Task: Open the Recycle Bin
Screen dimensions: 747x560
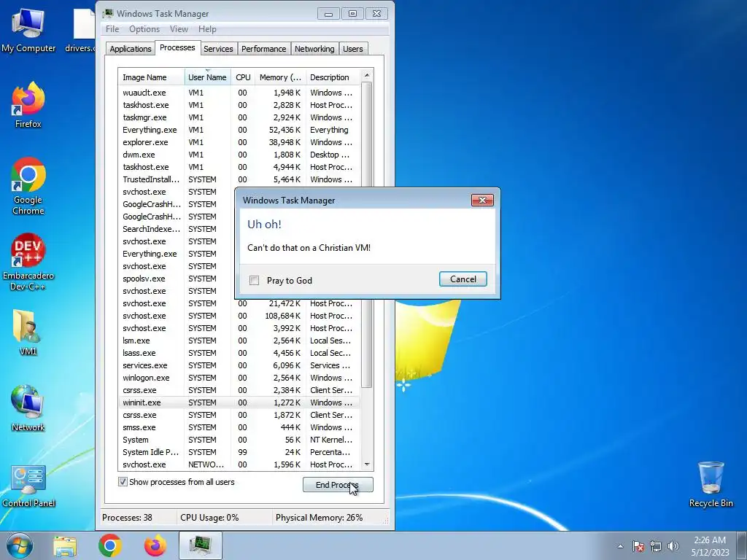Action: pyautogui.click(x=711, y=484)
